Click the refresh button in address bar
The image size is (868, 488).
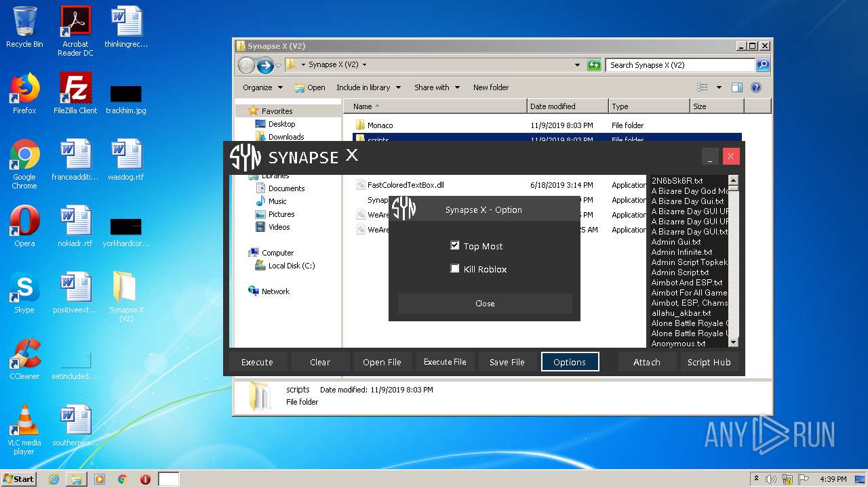(x=594, y=65)
